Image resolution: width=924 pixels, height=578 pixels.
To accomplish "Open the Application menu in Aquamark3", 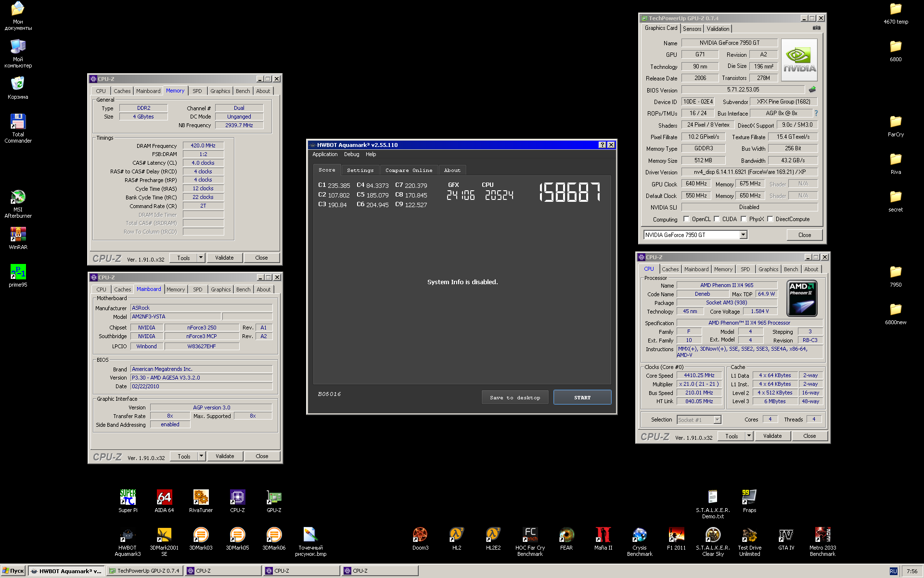I will tap(325, 155).
